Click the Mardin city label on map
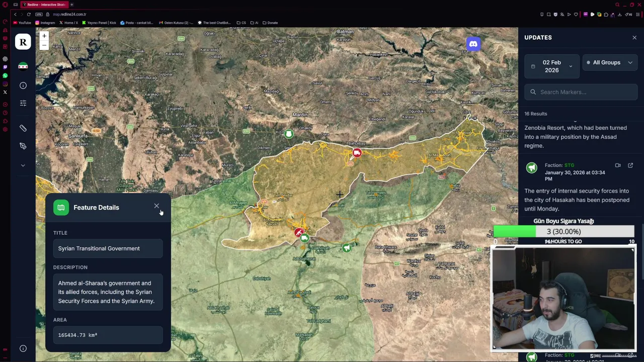 point(300,115)
